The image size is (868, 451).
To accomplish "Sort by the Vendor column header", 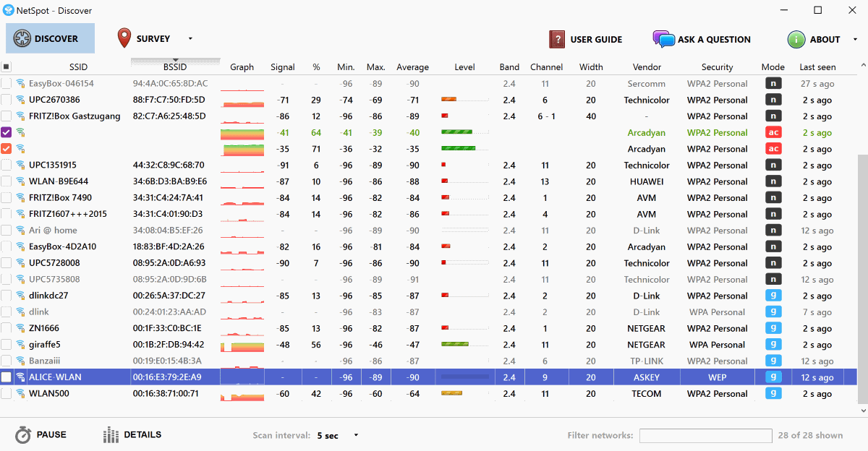I will point(647,67).
